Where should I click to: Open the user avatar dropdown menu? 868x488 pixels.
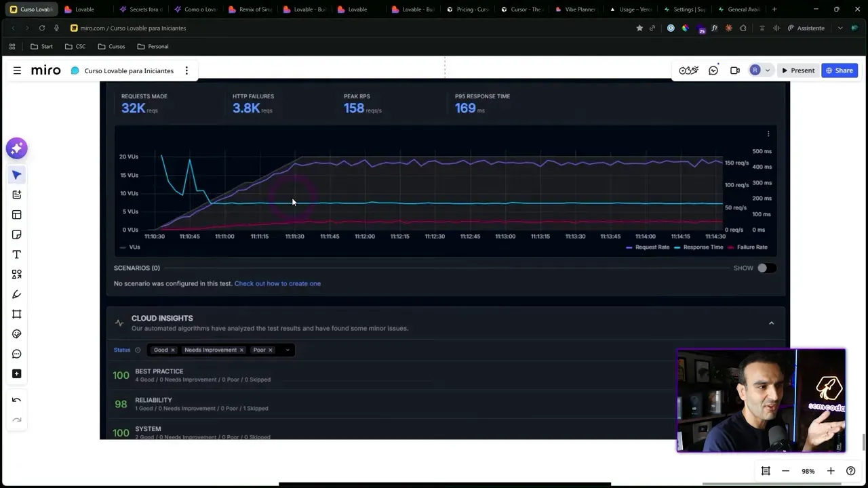767,70
